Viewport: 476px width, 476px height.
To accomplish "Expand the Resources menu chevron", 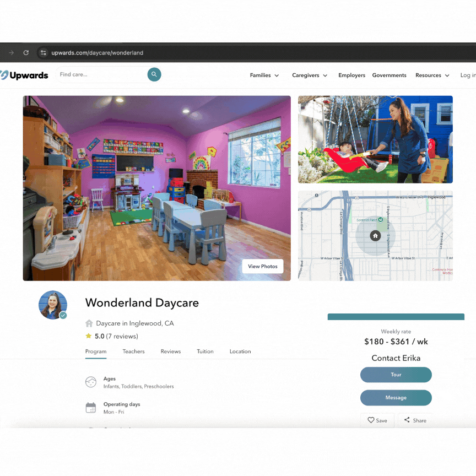I will point(447,75).
